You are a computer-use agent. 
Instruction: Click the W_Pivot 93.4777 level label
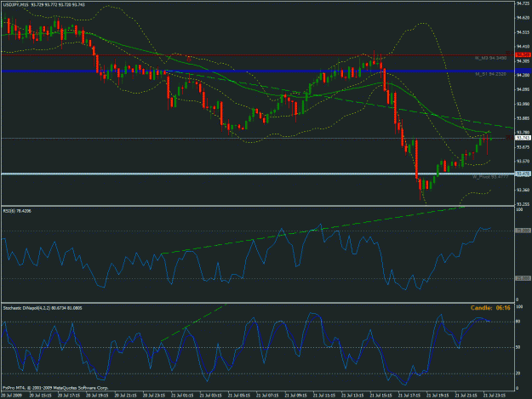click(x=490, y=177)
